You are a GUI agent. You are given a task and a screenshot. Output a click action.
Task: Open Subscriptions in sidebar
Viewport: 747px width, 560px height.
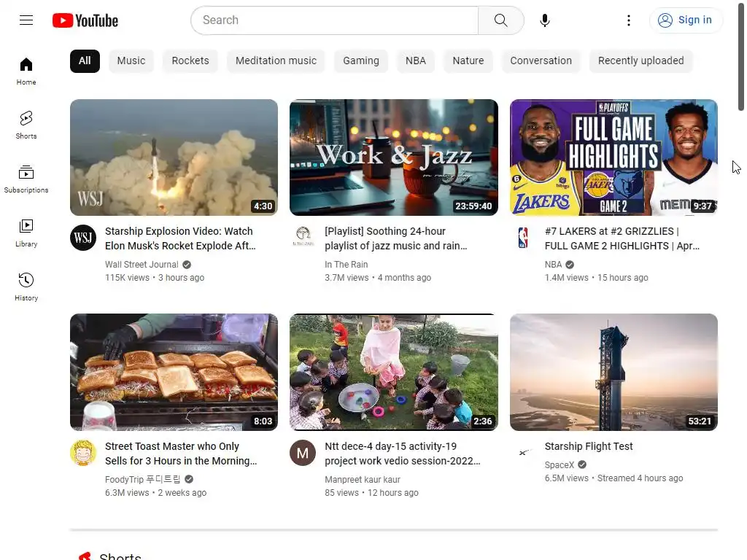click(x=26, y=179)
